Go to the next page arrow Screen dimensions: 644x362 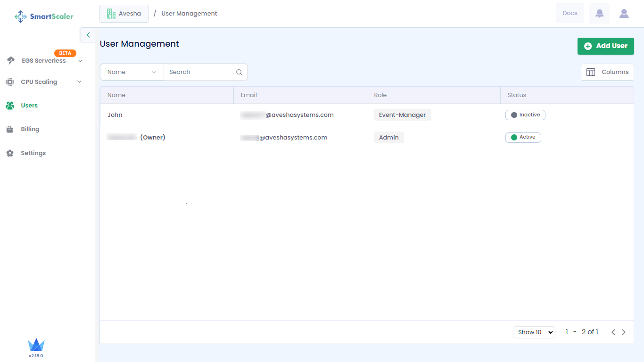click(x=624, y=332)
